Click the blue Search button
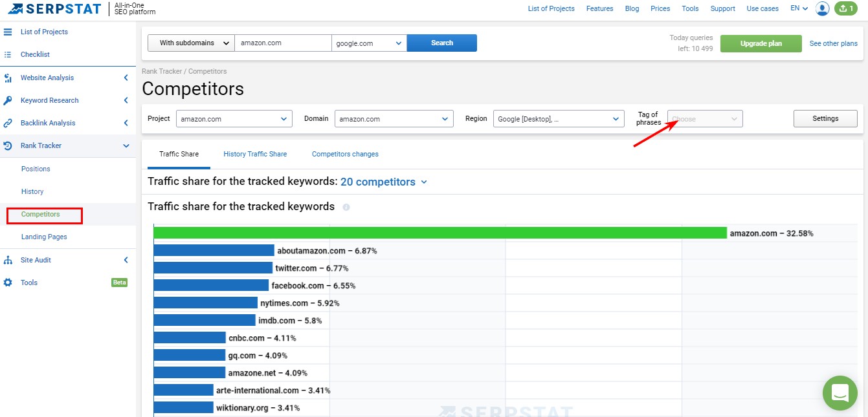The width and height of the screenshot is (868, 417). pos(442,43)
